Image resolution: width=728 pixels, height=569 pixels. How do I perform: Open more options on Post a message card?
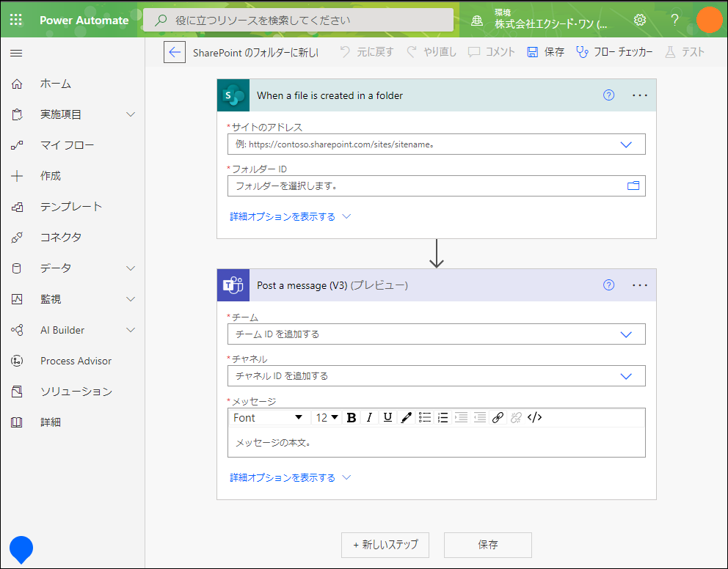click(640, 285)
